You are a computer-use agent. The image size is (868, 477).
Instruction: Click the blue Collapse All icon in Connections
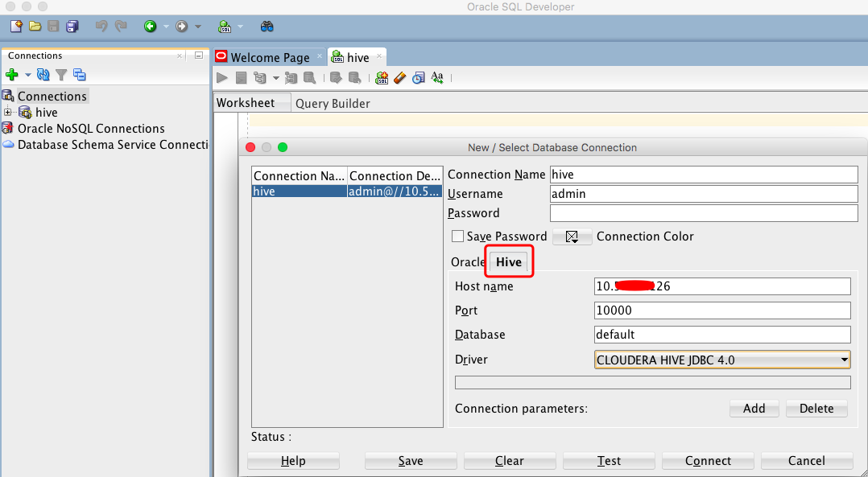pyautogui.click(x=80, y=75)
